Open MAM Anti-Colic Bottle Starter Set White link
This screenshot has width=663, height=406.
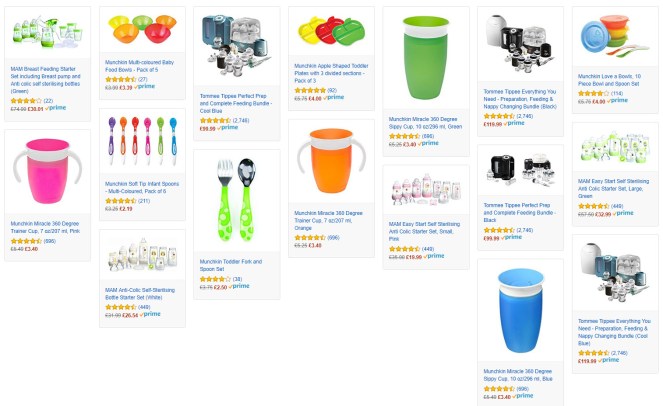(140, 294)
